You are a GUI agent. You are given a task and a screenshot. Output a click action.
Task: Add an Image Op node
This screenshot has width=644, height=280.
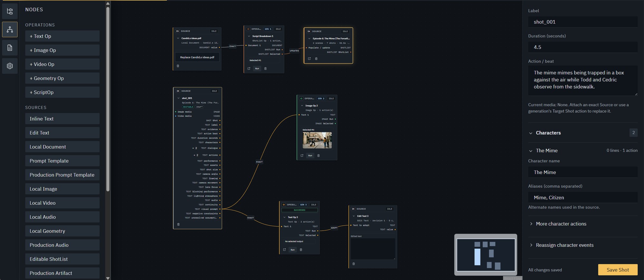62,50
